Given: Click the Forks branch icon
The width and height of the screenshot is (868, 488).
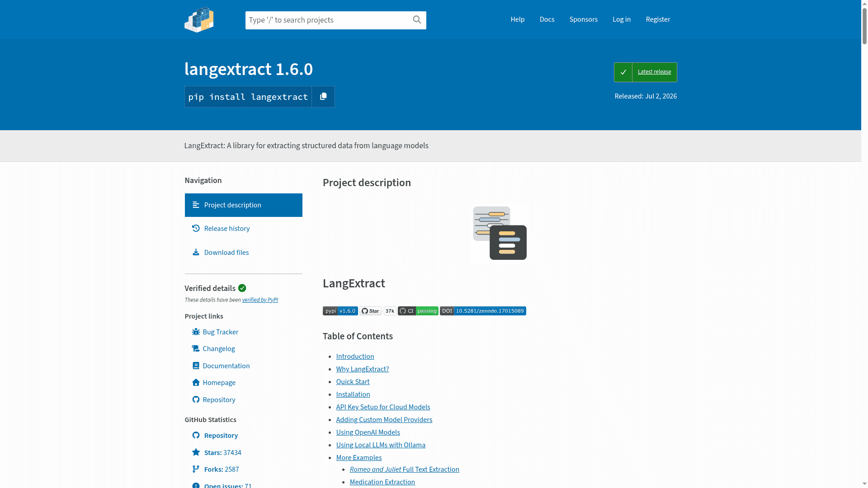Looking at the screenshot, I should 196,469.
